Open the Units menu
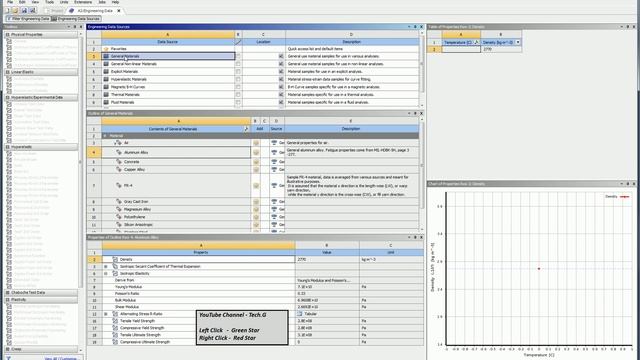This screenshot has width=640, height=360. [x=64, y=2]
